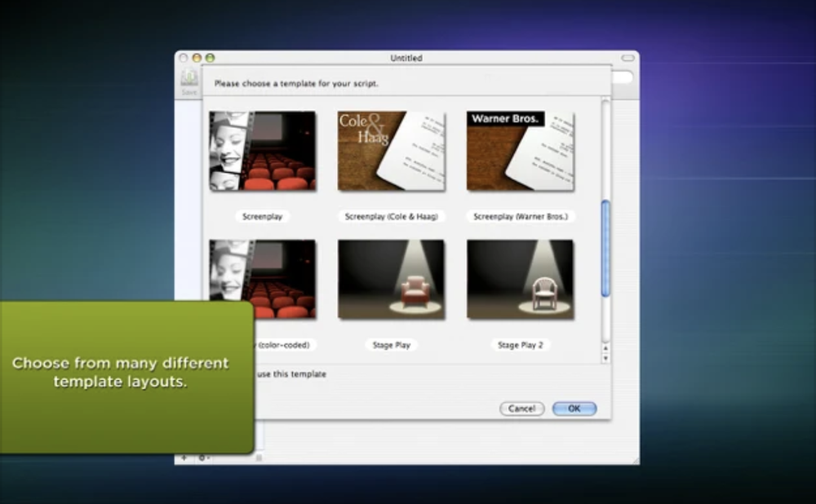Click the plus button at window bottom-left
This screenshot has width=816, height=504.
[184, 458]
